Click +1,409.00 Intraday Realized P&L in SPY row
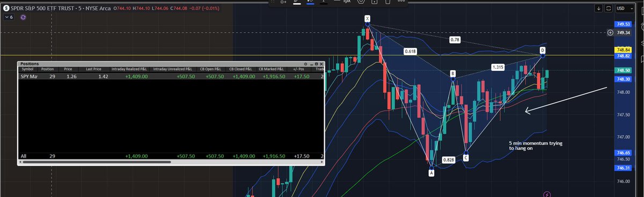Image resolution: width=644 pixels, height=197 pixels. click(x=136, y=77)
